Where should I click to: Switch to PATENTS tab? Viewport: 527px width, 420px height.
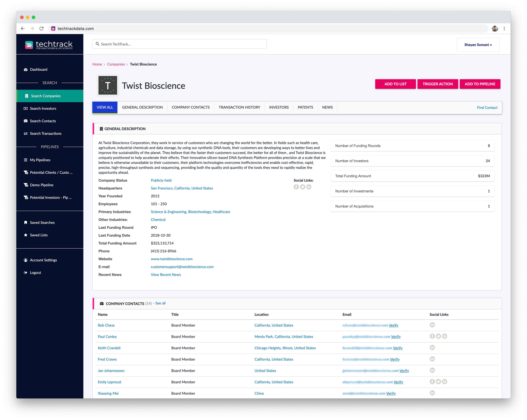coord(305,107)
